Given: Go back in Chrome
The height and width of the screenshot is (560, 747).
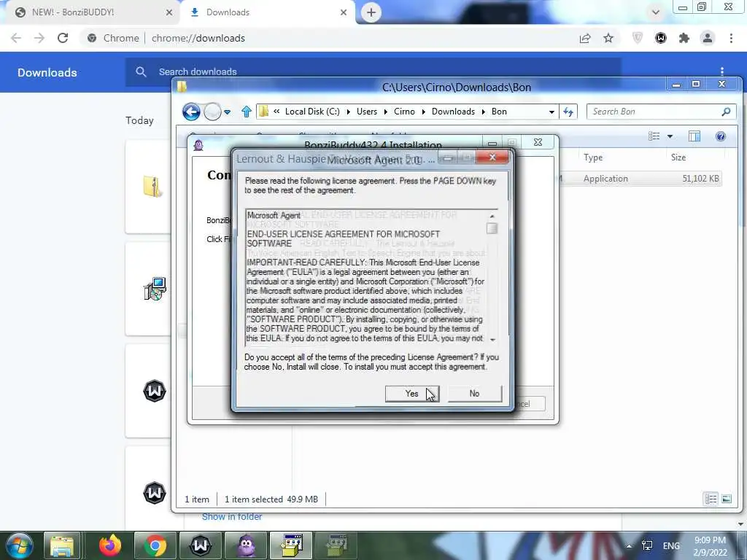Looking at the screenshot, I should 16,38.
